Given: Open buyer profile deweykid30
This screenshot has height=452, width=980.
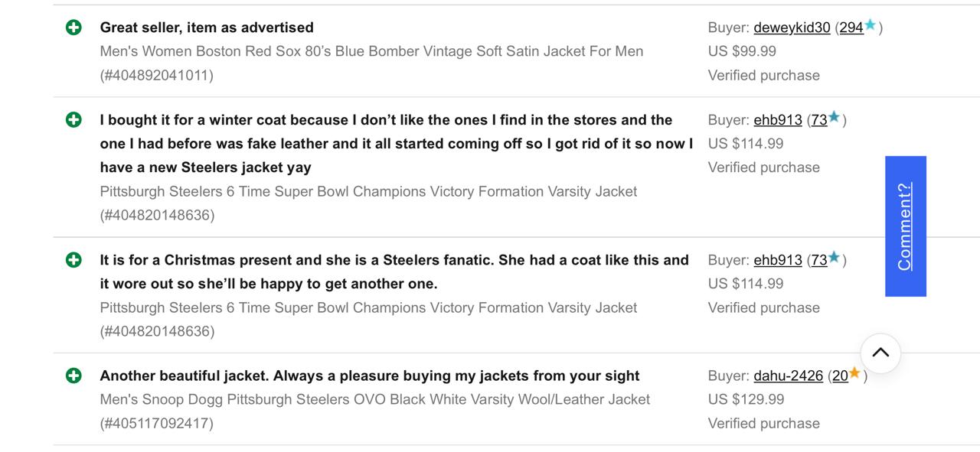Looking at the screenshot, I should click(791, 27).
